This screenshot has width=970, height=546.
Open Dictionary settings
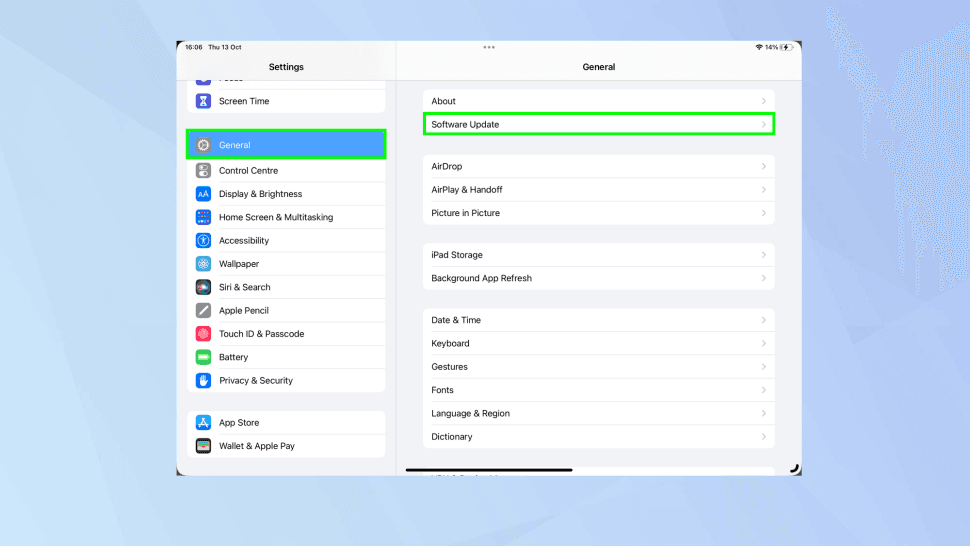click(x=598, y=437)
